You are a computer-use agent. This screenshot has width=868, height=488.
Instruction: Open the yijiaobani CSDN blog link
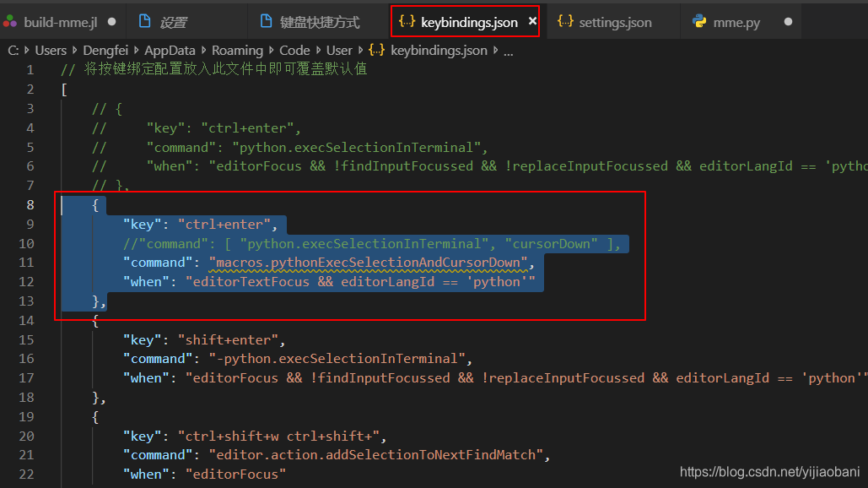(768, 473)
